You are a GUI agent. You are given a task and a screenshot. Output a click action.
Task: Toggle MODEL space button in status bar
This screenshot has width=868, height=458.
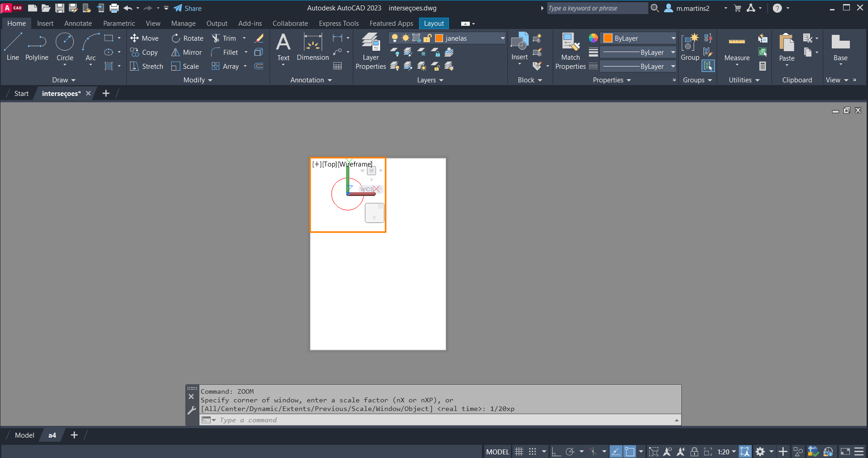click(x=497, y=452)
